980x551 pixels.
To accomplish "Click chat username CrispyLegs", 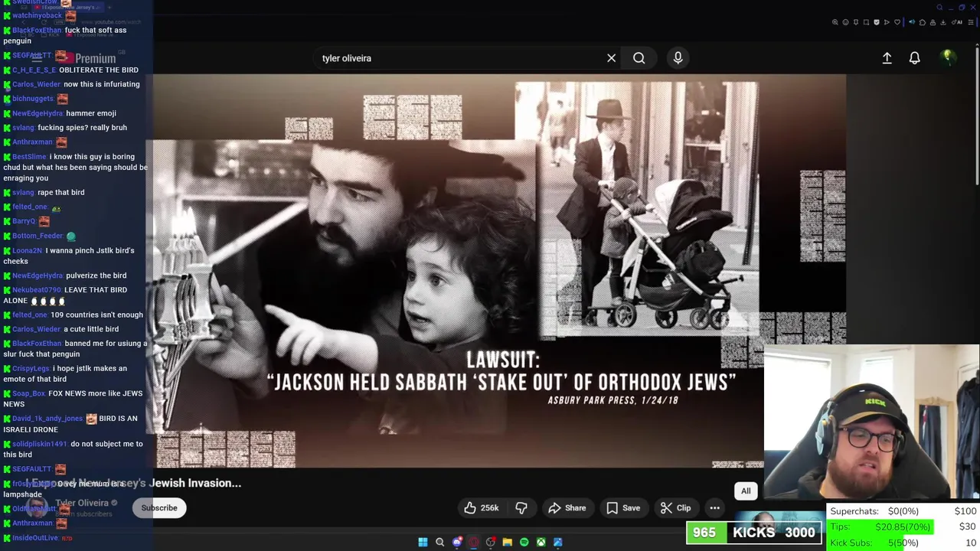I will (x=31, y=369).
